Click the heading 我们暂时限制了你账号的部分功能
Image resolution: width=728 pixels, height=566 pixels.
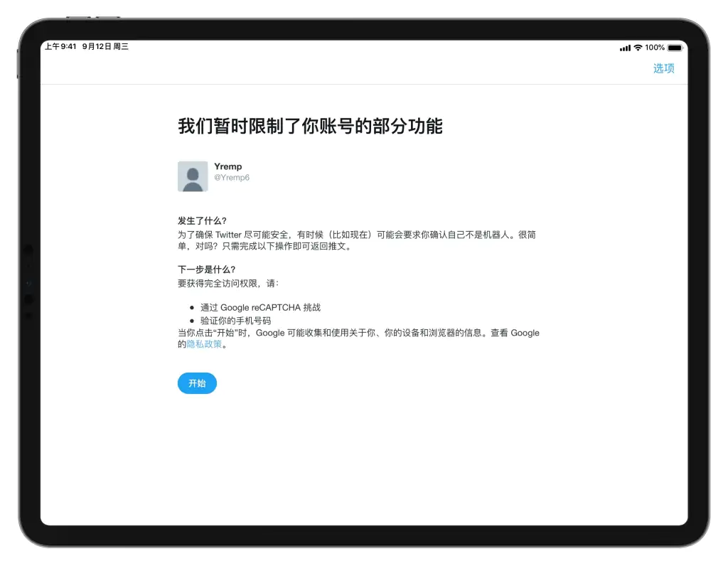(x=310, y=126)
